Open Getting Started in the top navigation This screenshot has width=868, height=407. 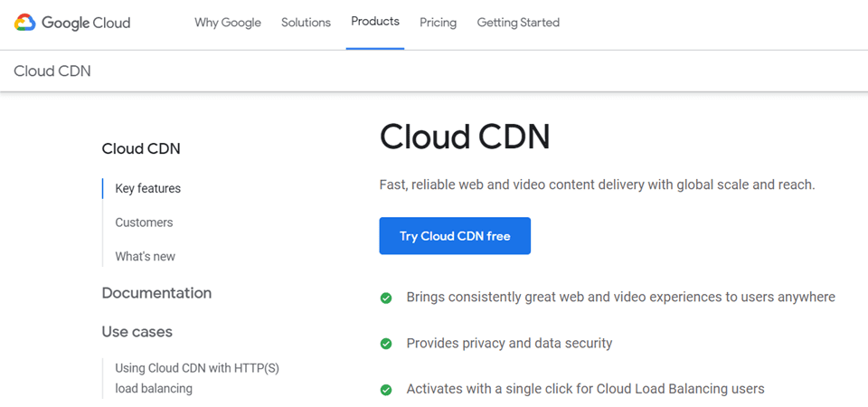(x=518, y=23)
